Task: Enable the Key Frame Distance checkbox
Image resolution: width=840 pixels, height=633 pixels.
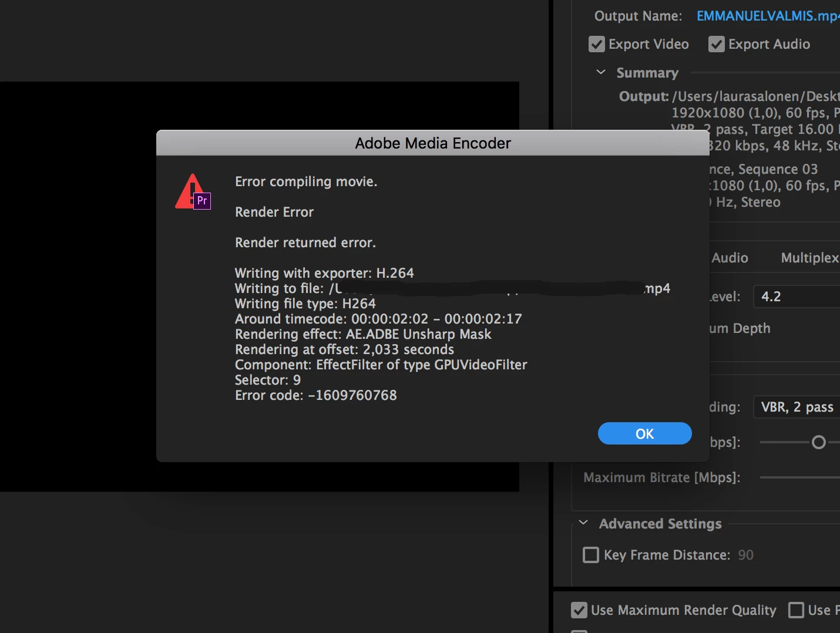Action: (591, 555)
